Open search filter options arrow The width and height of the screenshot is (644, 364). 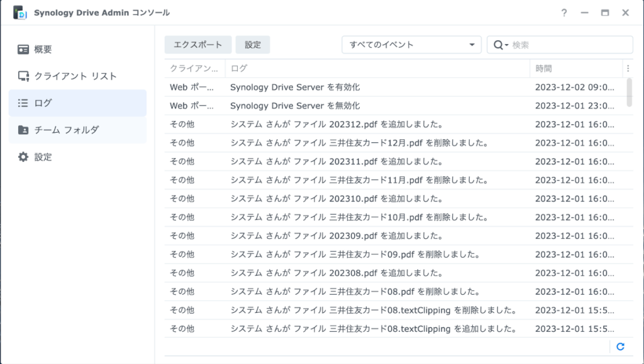(506, 45)
